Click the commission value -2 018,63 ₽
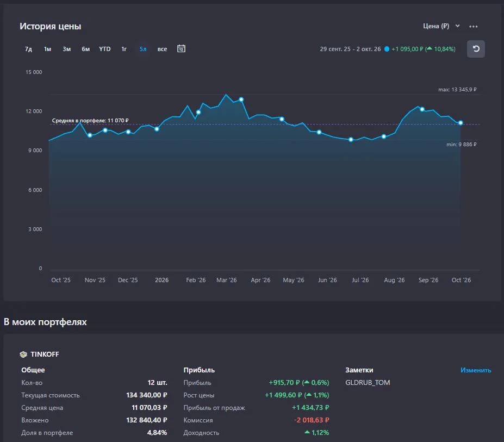504x442 pixels. pyautogui.click(x=312, y=420)
